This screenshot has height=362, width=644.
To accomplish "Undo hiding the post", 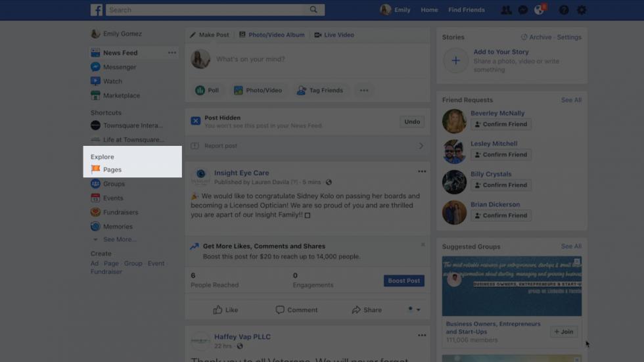I will [x=412, y=122].
